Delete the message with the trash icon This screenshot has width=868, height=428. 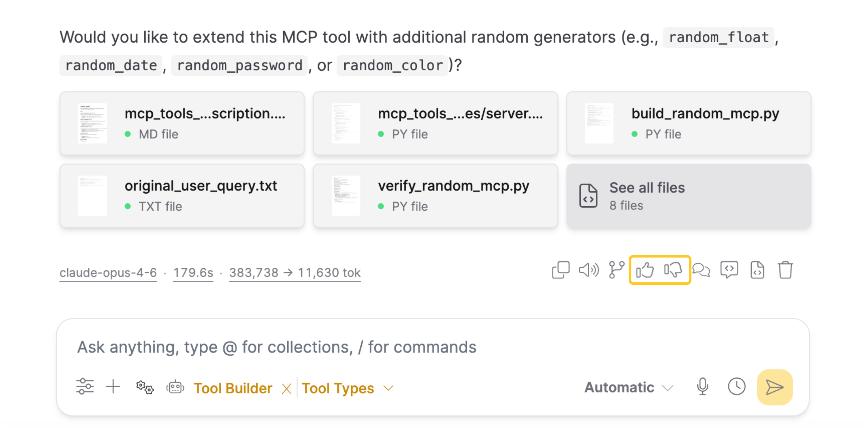785,270
